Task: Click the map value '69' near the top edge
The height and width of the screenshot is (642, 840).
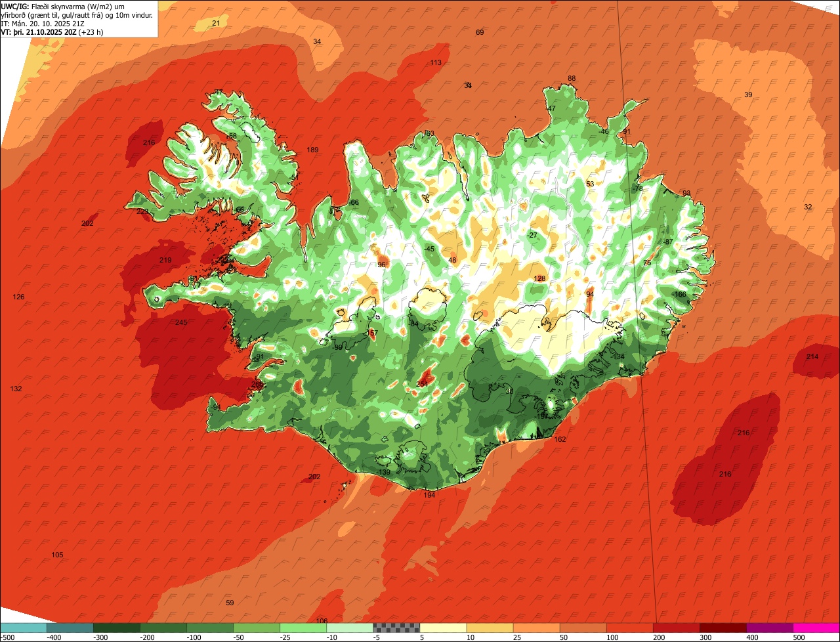Action: point(480,33)
